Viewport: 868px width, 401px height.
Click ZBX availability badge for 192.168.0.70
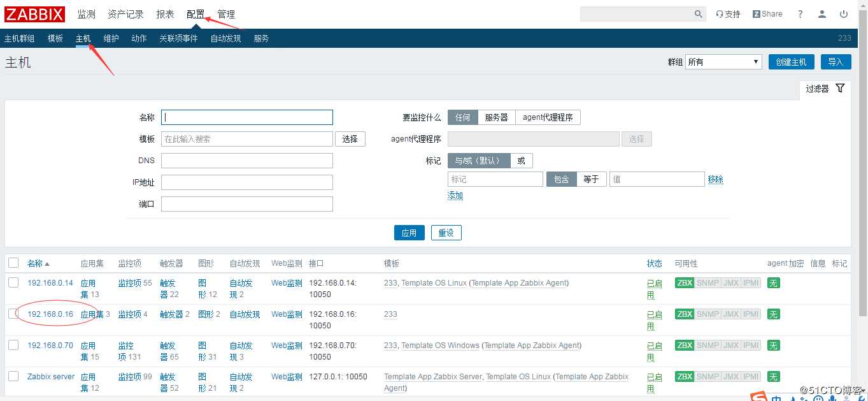tap(685, 345)
